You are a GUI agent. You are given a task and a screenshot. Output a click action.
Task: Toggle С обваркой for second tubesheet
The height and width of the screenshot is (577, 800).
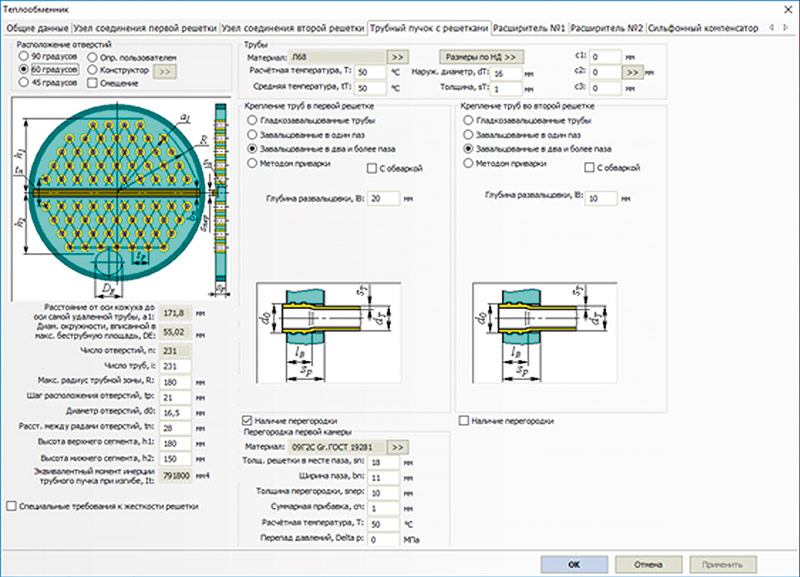point(612,167)
